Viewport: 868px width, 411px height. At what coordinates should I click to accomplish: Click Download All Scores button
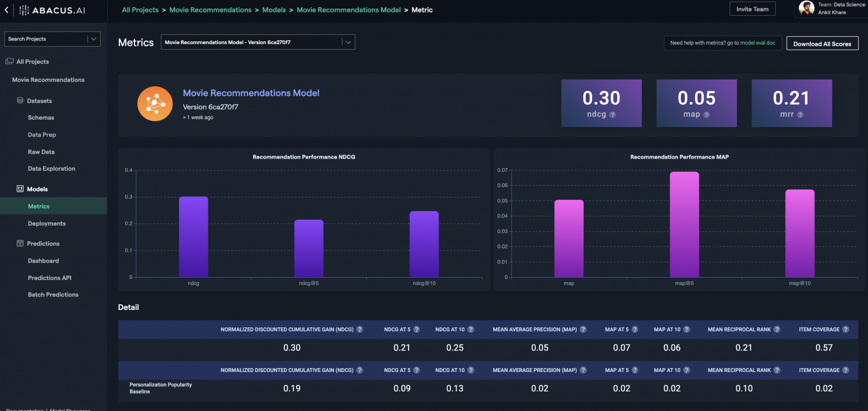coord(822,43)
